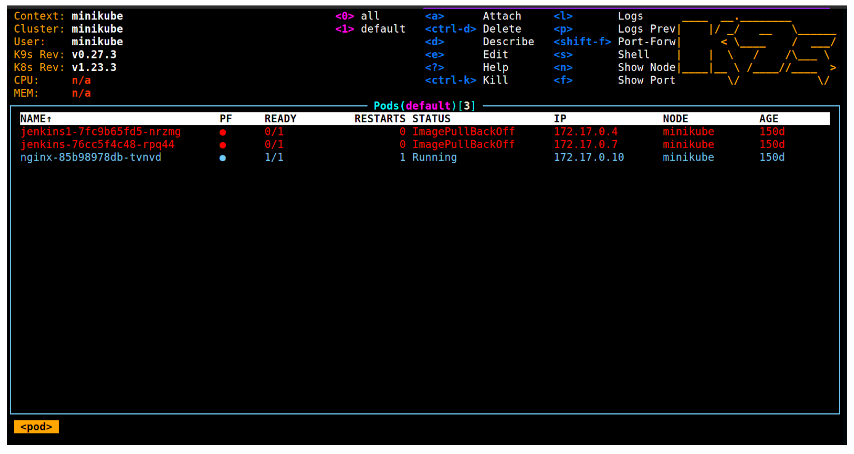Click the <pod> breadcrumb at the bottom
The width and height of the screenshot is (854, 454).
(x=36, y=427)
